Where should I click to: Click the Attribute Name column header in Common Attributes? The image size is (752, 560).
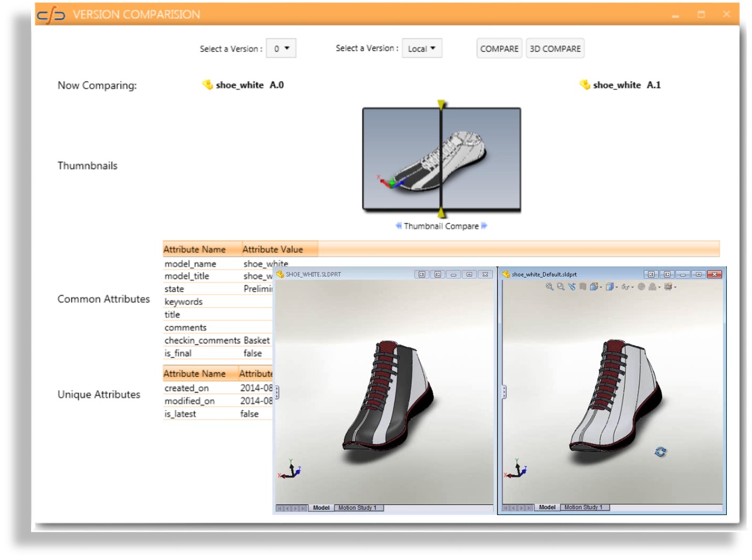click(195, 249)
